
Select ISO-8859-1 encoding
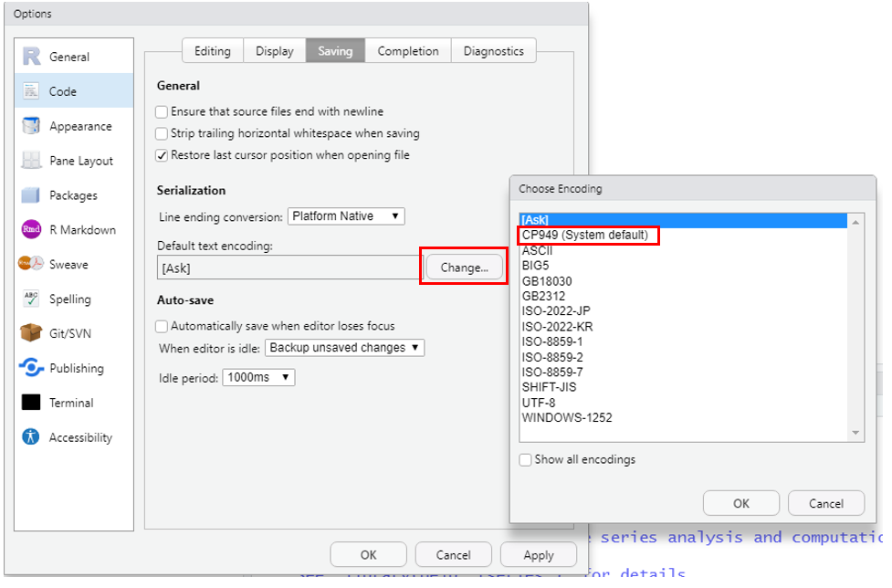pos(683,341)
